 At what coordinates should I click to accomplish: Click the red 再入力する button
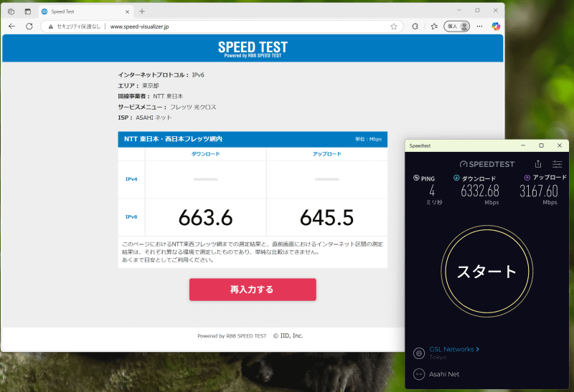[253, 290]
